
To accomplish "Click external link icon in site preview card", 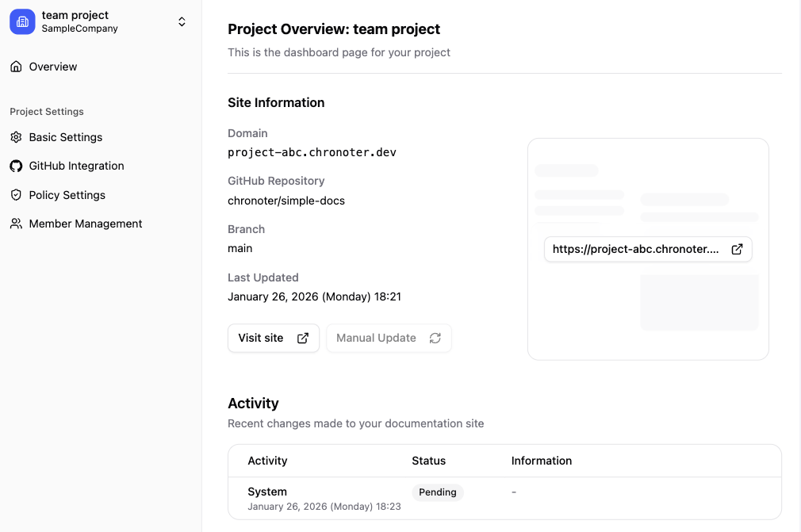I will click(x=737, y=249).
